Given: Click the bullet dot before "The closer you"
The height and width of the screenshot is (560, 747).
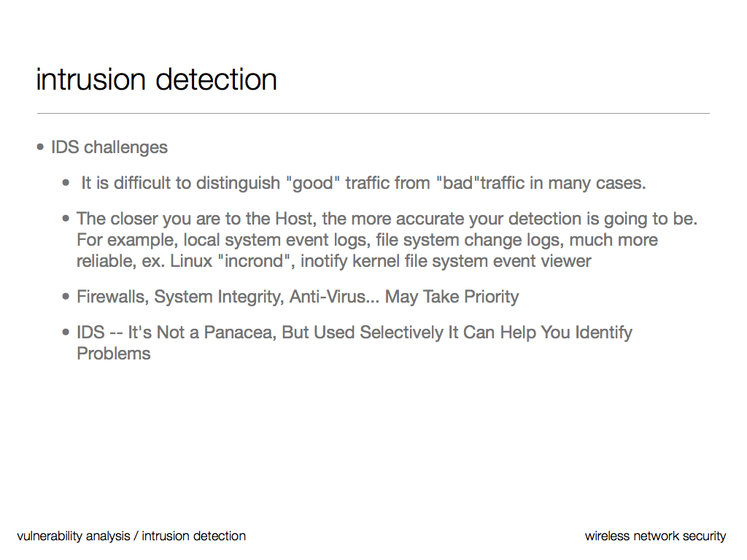Looking at the screenshot, I should point(66,219).
